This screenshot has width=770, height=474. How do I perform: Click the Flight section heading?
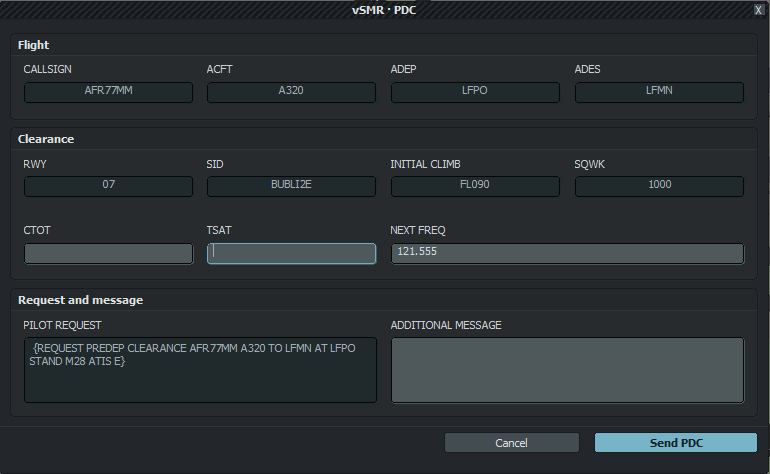33,45
